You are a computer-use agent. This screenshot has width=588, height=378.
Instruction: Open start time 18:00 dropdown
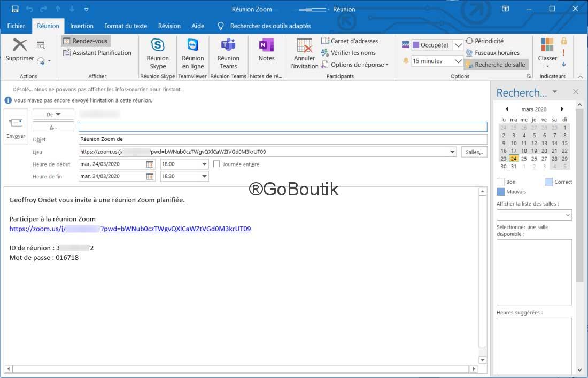tap(204, 164)
